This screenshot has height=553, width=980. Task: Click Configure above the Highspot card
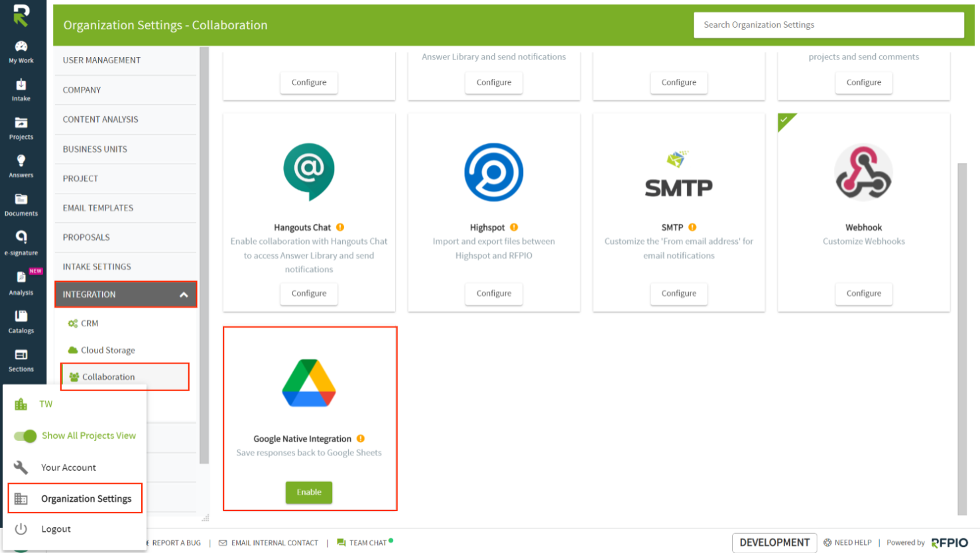494,82
